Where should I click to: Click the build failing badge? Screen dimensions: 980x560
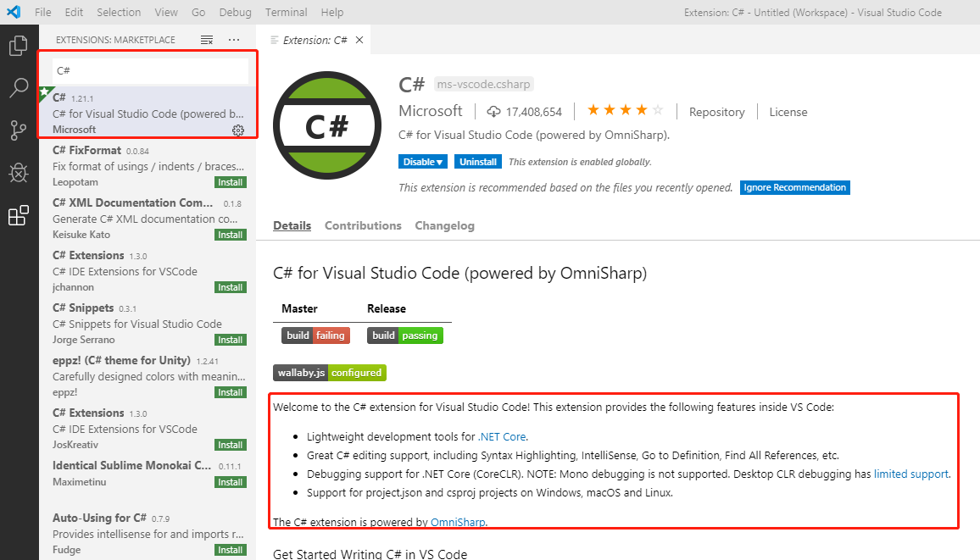(x=315, y=335)
